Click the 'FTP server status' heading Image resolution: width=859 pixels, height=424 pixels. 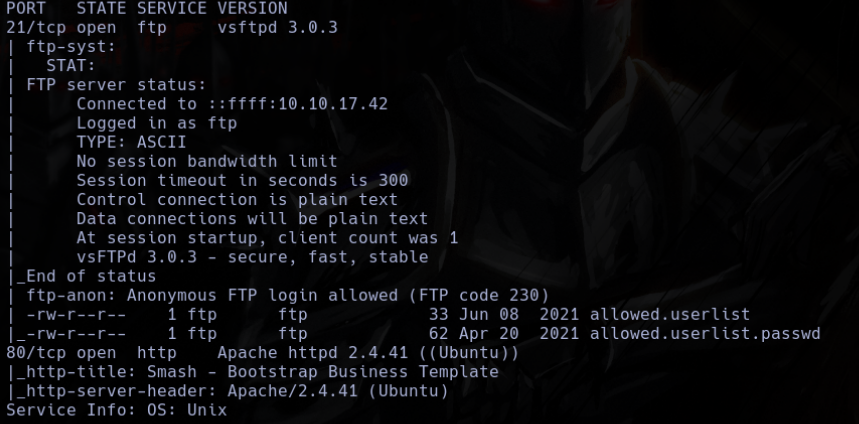116,84
